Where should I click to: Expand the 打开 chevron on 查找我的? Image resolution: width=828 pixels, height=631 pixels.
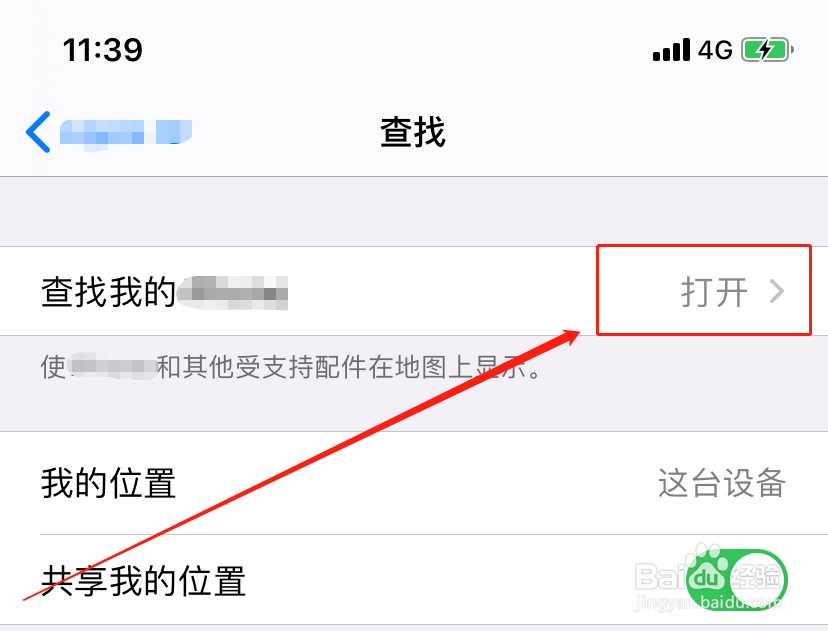[777, 291]
